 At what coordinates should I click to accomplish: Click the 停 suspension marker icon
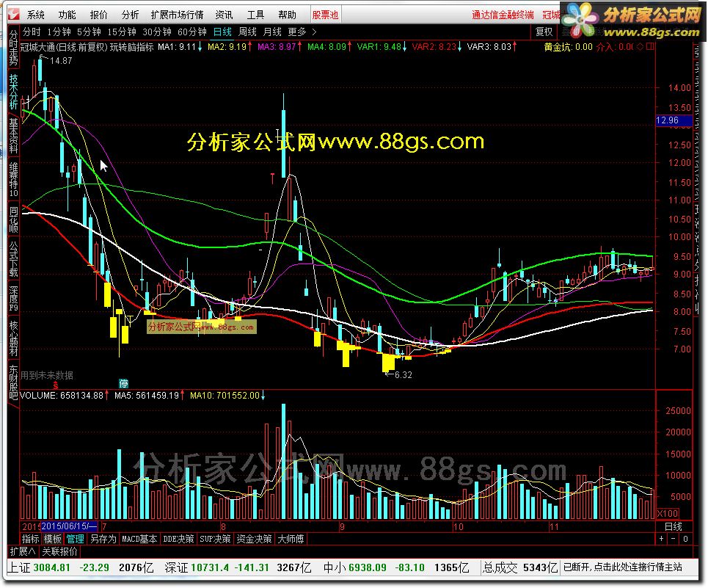(124, 383)
